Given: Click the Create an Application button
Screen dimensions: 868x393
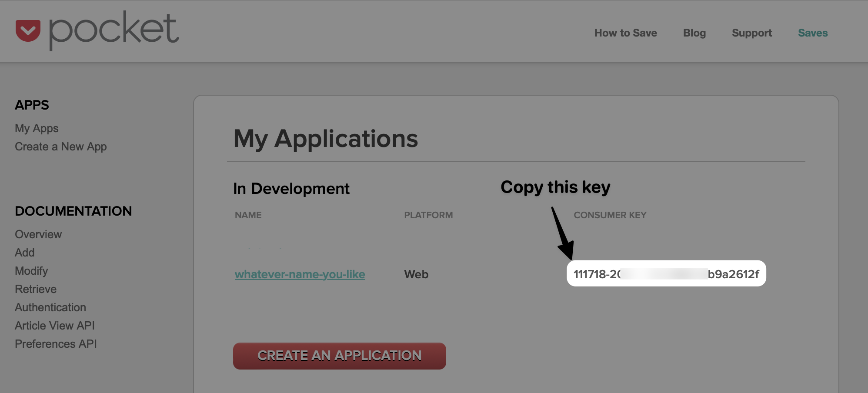Looking at the screenshot, I should click(x=339, y=356).
